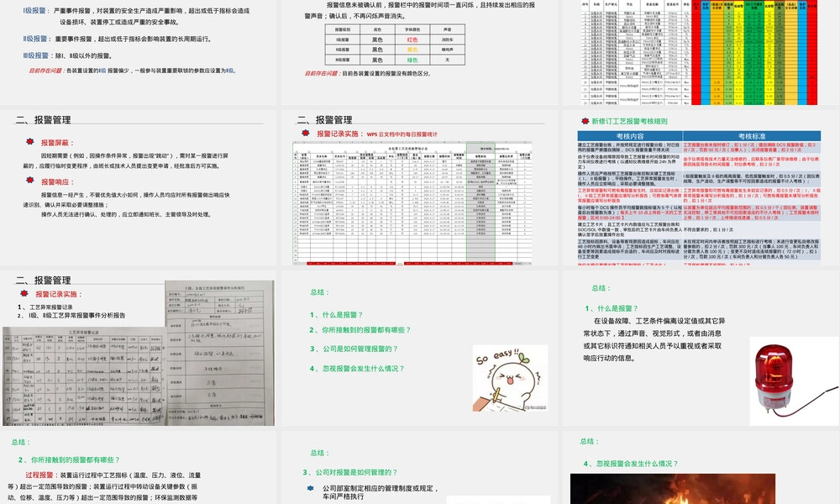Select the slide with the alarm level color table
This screenshot has width=840, height=504.
pos(419,52)
